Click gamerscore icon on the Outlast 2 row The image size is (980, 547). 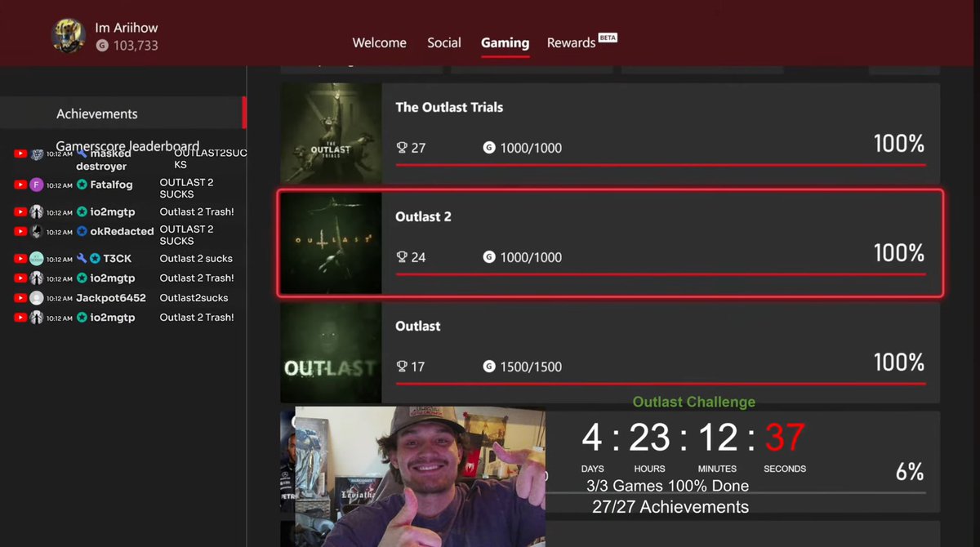point(489,257)
